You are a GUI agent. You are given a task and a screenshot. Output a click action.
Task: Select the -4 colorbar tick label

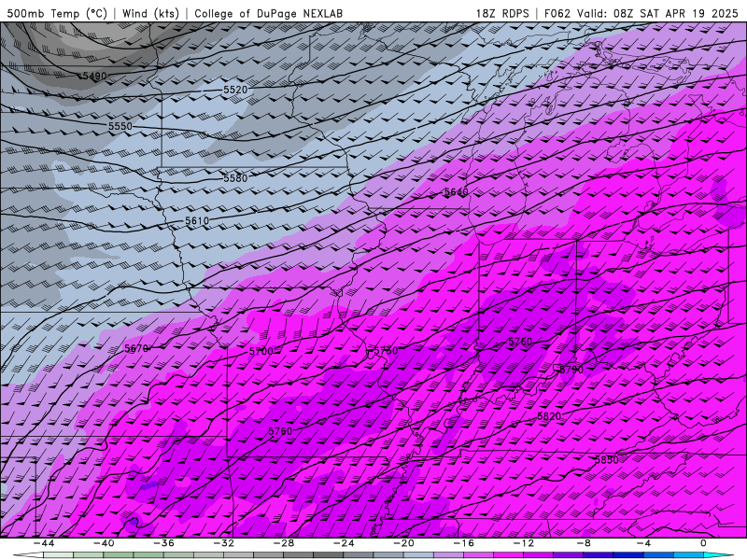pos(644,543)
